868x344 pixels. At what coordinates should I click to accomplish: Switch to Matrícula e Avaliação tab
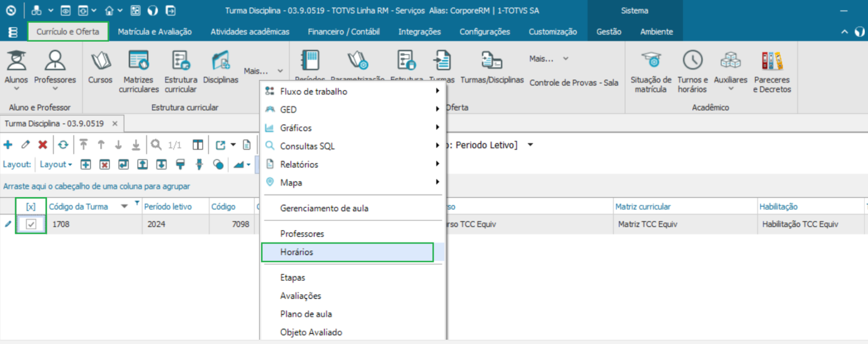click(155, 32)
